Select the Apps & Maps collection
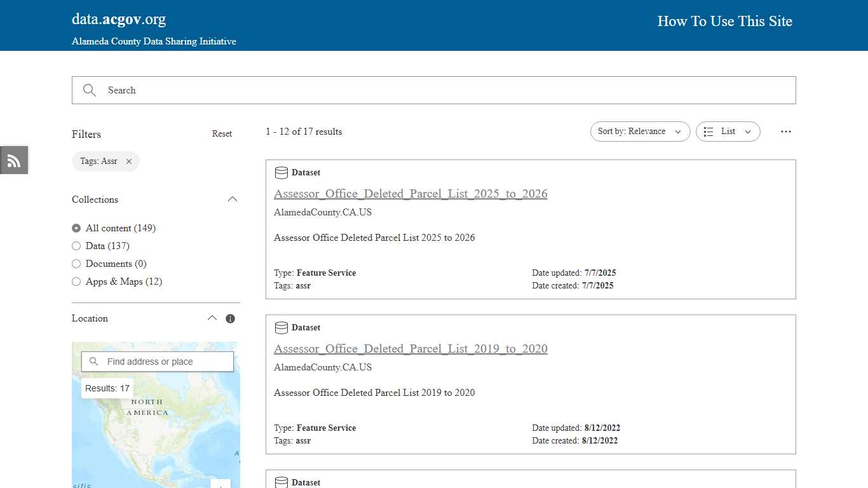This screenshot has width=868, height=488. tap(76, 281)
